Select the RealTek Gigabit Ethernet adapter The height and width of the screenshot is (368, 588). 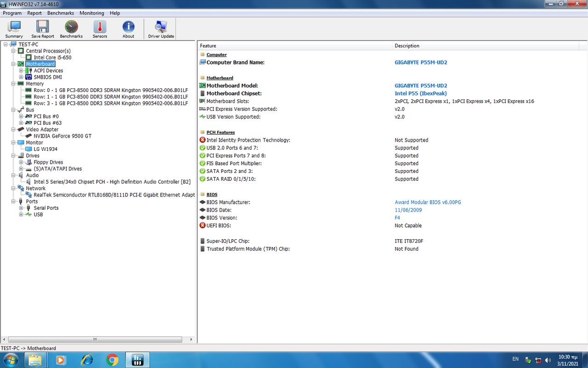click(x=114, y=195)
